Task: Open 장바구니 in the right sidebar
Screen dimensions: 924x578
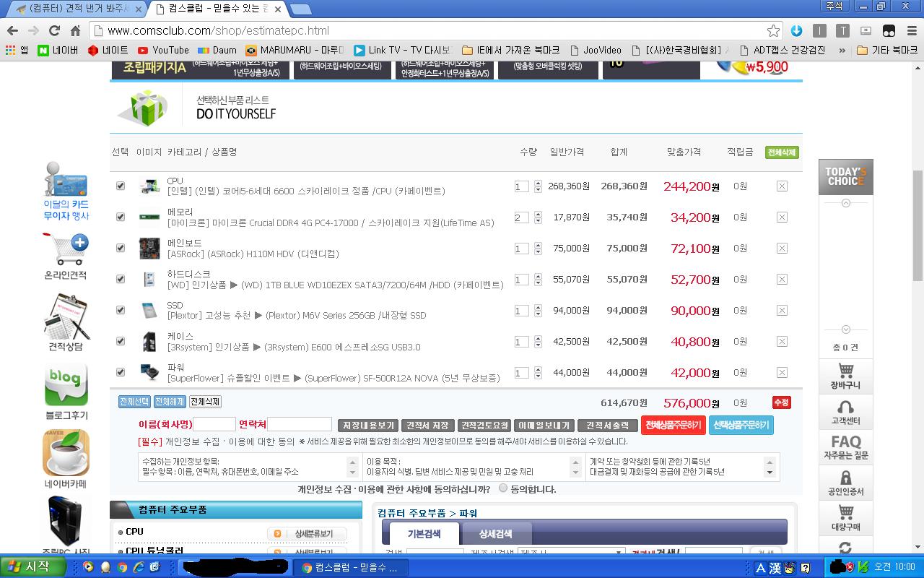Action: point(845,376)
